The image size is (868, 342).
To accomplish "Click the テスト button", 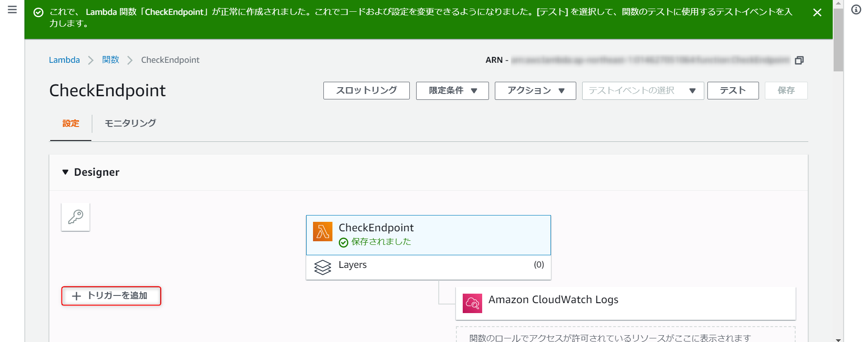I will pyautogui.click(x=733, y=90).
